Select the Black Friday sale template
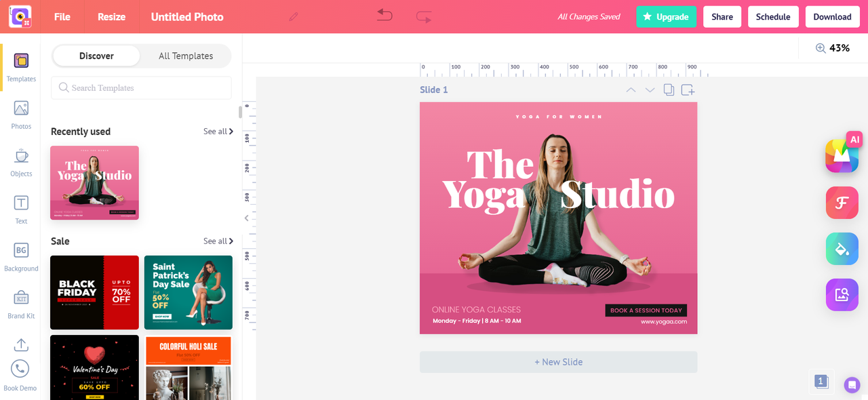The image size is (868, 400). coord(94,292)
